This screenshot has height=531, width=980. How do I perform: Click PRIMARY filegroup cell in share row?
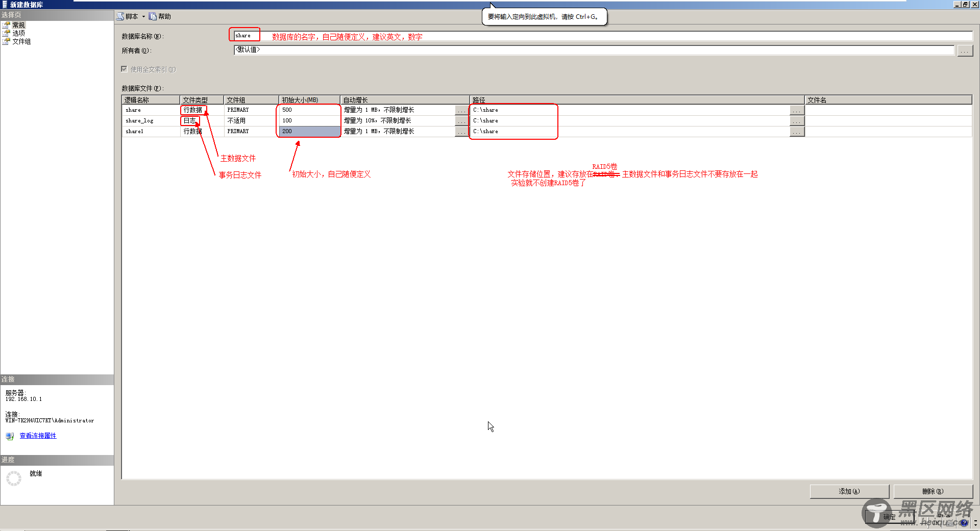click(252, 110)
